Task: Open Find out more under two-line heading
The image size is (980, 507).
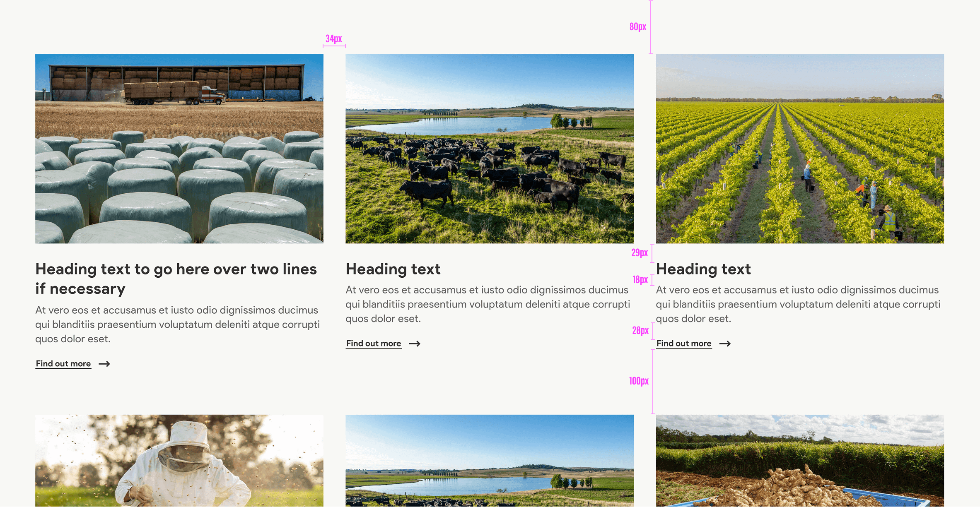Action: pos(63,364)
